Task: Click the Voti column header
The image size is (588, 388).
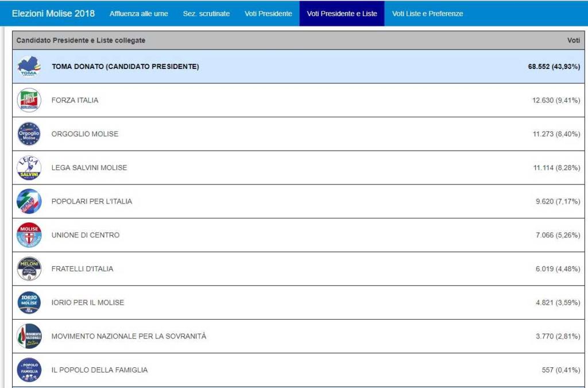Action: tap(573, 40)
